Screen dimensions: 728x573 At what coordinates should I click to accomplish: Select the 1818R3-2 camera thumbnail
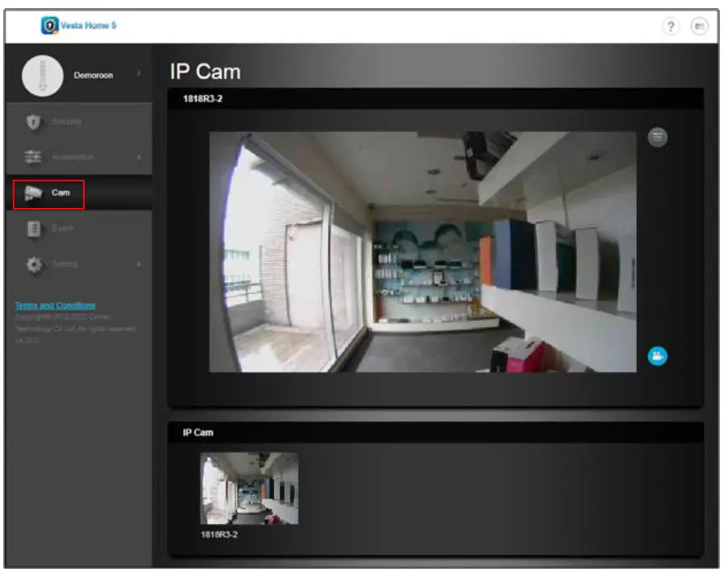coord(249,488)
